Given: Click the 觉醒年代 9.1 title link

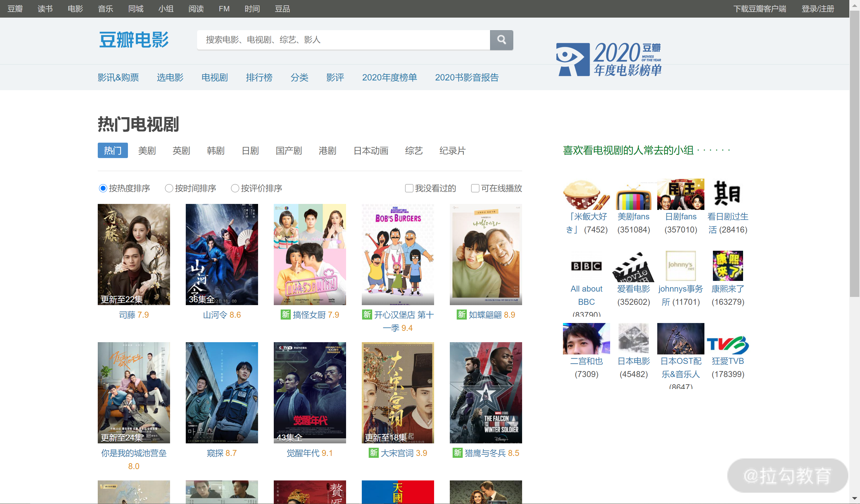Looking at the screenshot, I should 310,453.
